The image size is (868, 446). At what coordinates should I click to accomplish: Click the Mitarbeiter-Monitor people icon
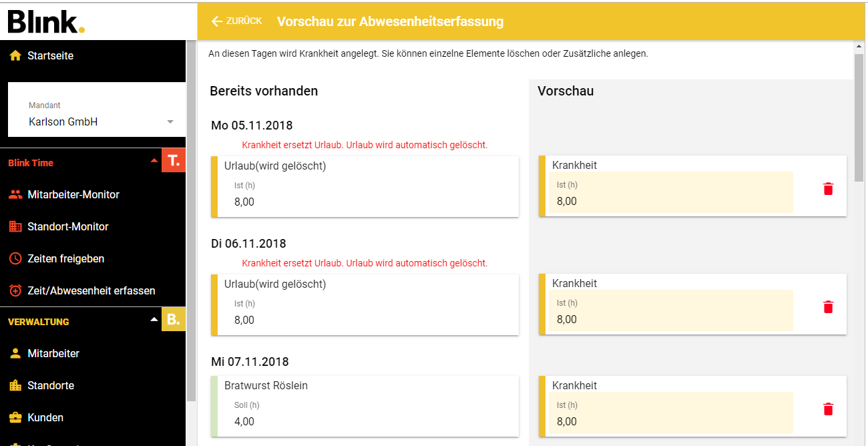(15, 195)
